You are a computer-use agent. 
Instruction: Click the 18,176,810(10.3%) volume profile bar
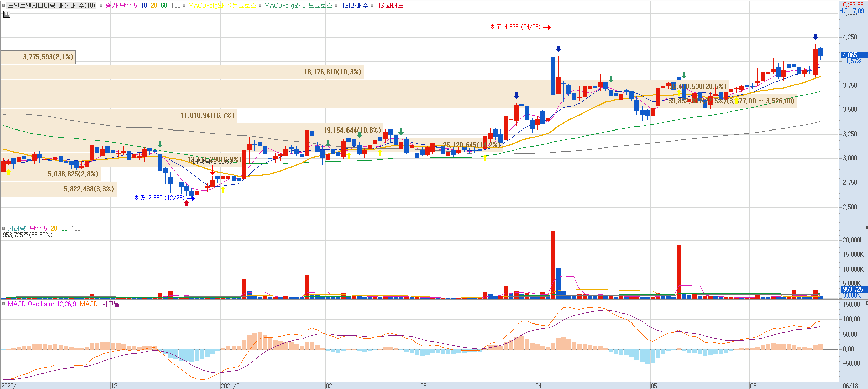coord(182,72)
